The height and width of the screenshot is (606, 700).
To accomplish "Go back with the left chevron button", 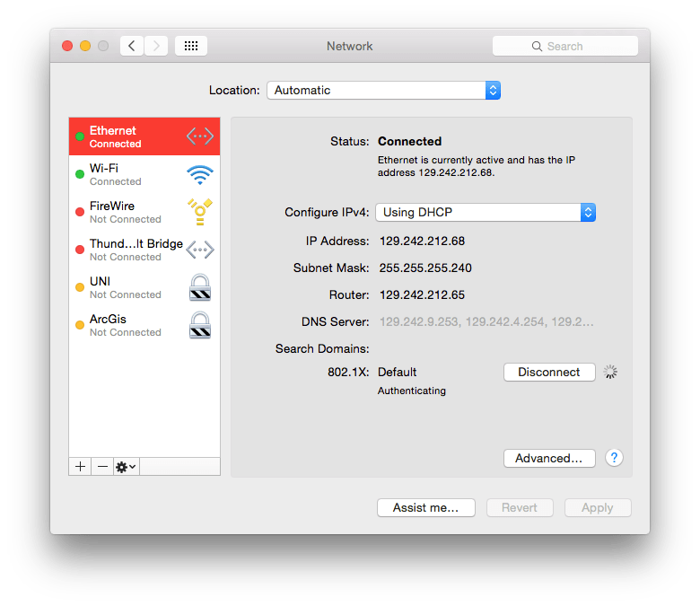I will pos(132,46).
